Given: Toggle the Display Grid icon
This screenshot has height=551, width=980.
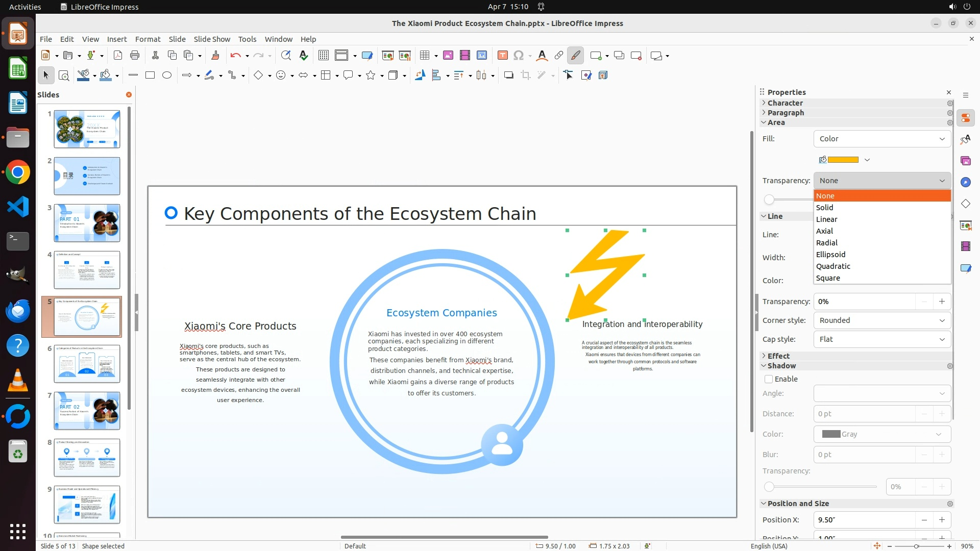Looking at the screenshot, I should [x=324, y=56].
